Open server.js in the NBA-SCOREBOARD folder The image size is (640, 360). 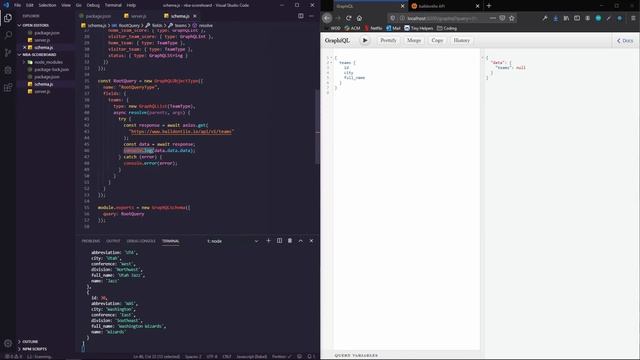tap(42, 91)
